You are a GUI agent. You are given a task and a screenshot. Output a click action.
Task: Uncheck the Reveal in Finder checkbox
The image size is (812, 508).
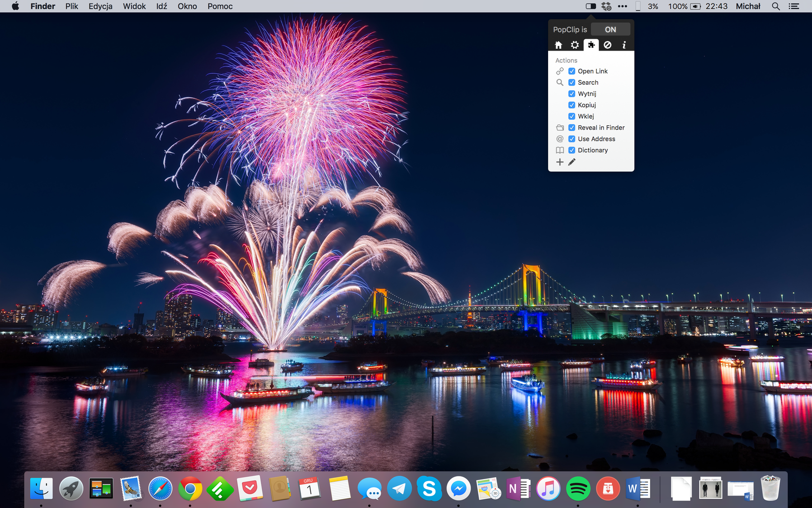pos(572,128)
